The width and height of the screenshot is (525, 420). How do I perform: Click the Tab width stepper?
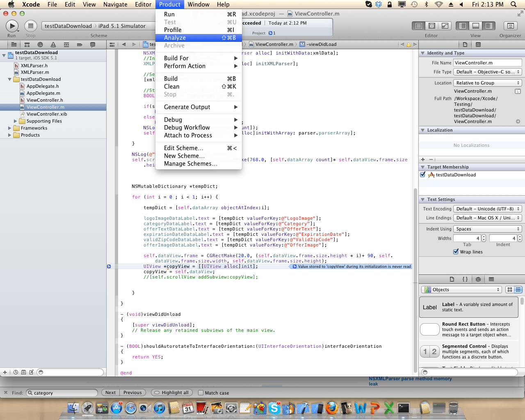[x=484, y=238]
